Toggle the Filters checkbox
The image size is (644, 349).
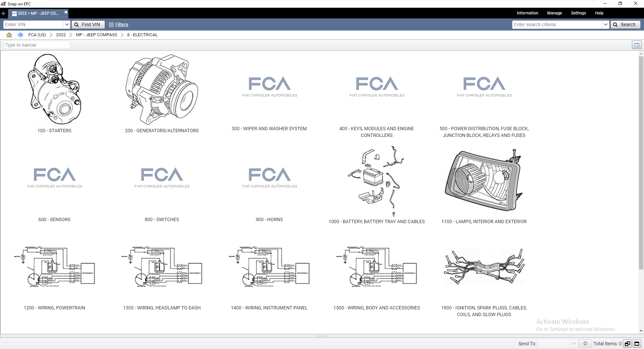click(111, 24)
